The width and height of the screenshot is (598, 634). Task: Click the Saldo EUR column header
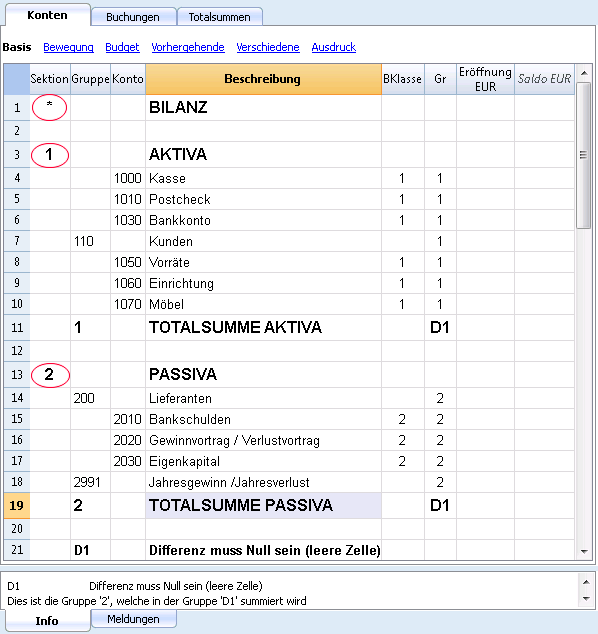pos(544,79)
